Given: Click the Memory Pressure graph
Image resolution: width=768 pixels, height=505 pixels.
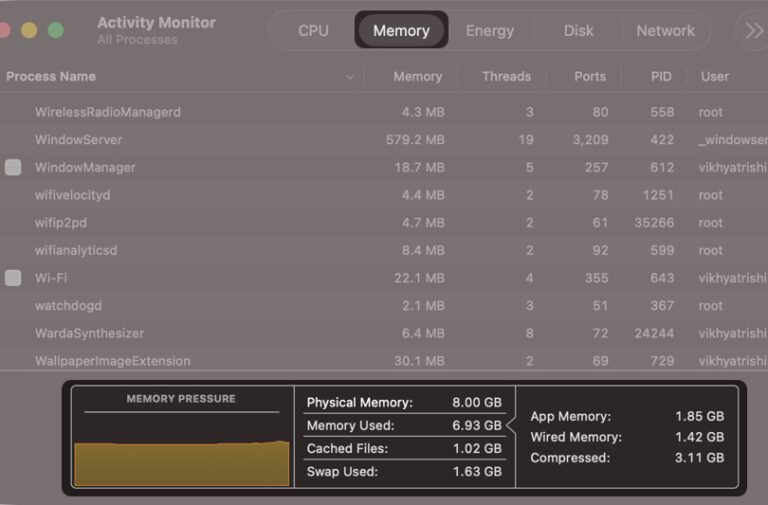Looking at the screenshot, I should tap(181, 450).
